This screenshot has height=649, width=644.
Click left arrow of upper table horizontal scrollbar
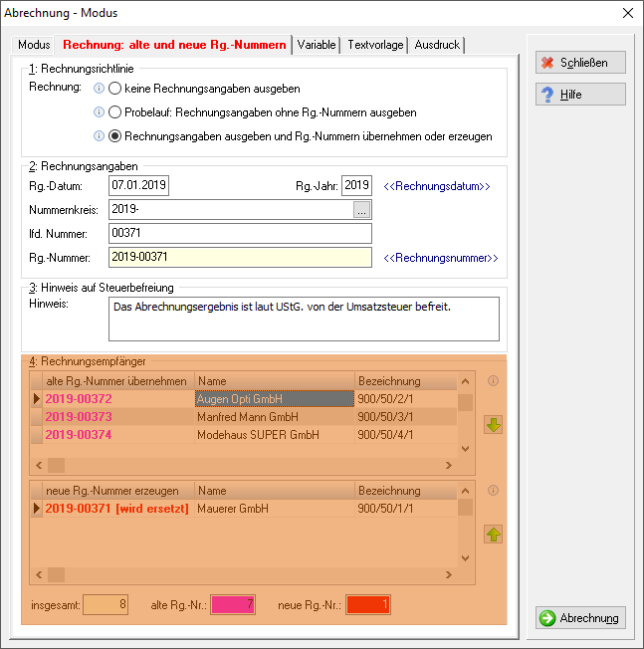(x=39, y=465)
